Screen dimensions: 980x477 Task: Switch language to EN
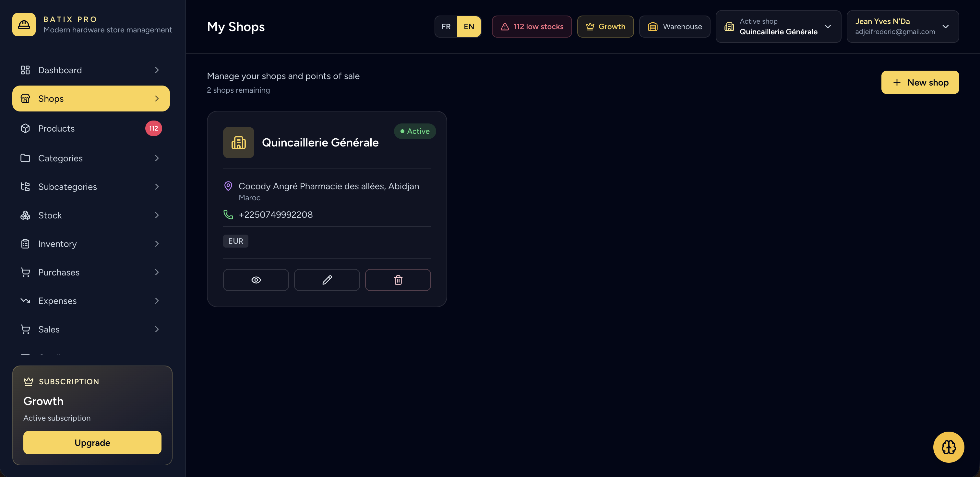[x=469, y=27]
